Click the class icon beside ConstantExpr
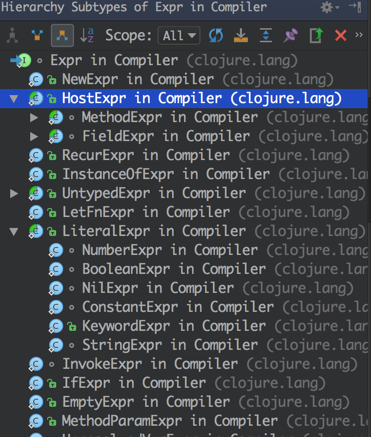 coord(56,308)
